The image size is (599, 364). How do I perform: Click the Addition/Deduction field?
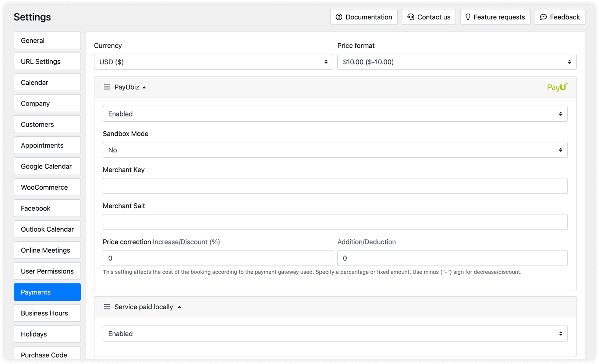tap(453, 258)
